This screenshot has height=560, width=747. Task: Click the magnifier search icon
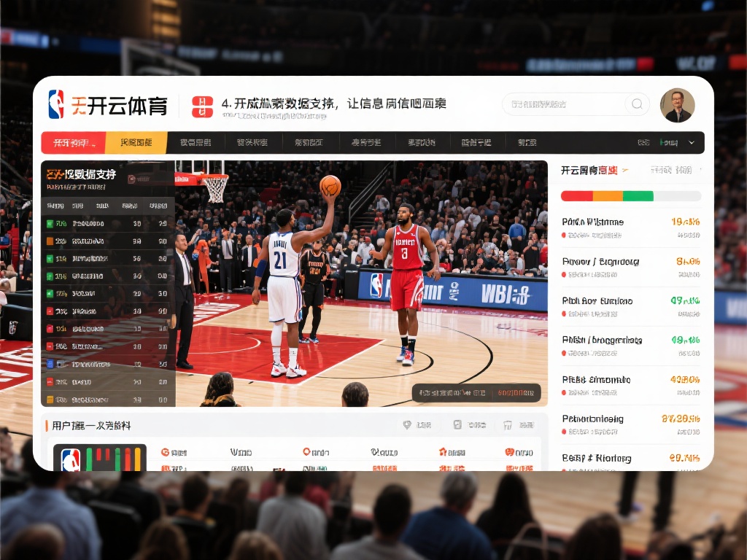coord(636,104)
